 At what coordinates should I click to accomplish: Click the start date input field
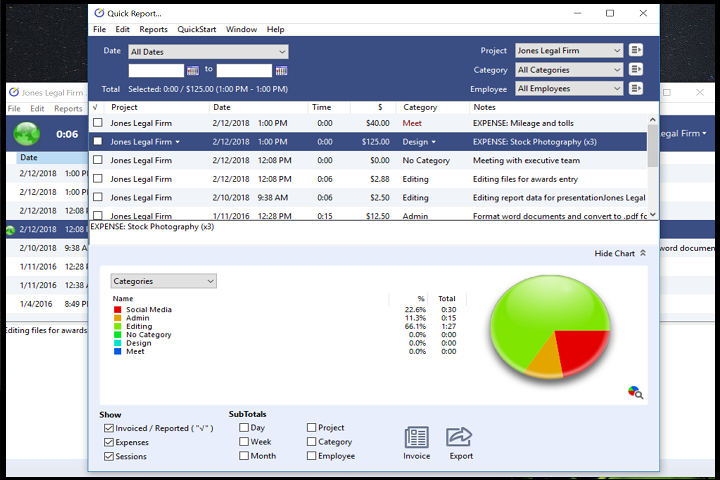pyautogui.click(x=156, y=70)
